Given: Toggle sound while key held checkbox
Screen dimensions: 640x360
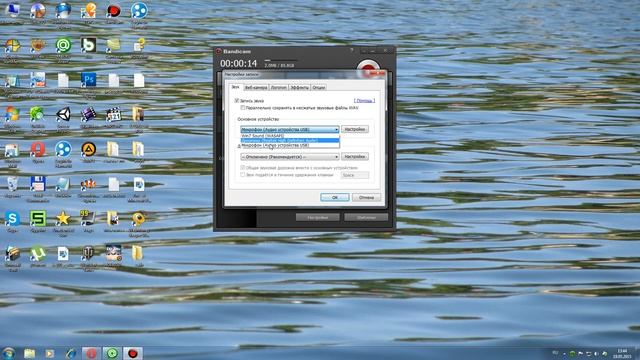Looking at the screenshot, I should (242, 175).
